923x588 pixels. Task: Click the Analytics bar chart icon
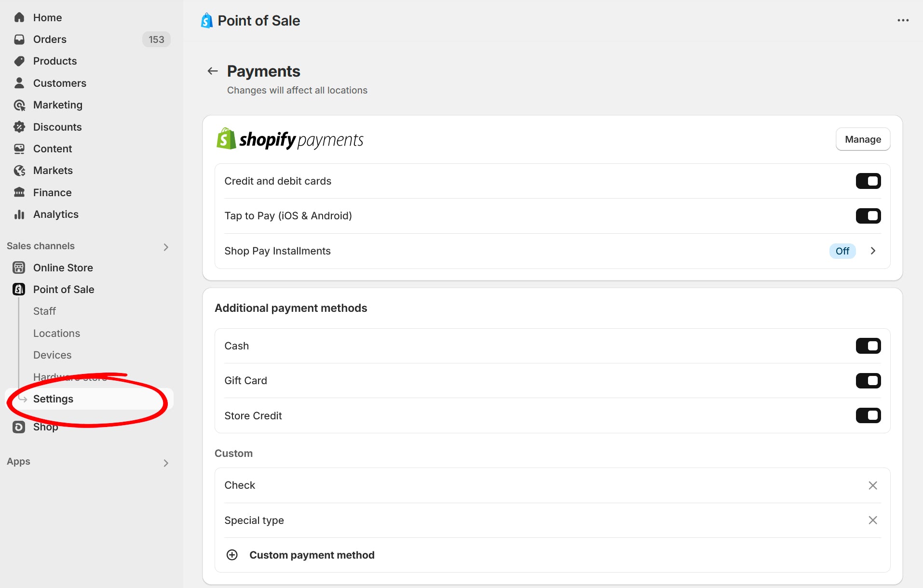click(19, 214)
